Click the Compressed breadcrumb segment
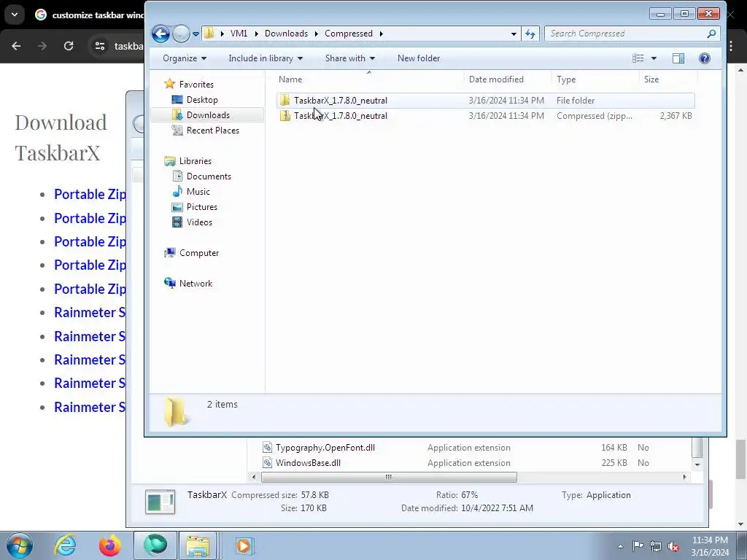This screenshot has height=560, width=747. [348, 34]
